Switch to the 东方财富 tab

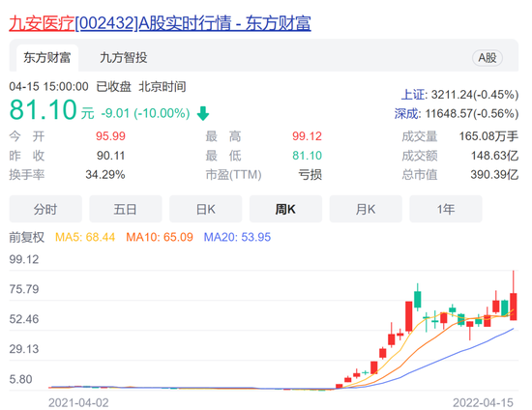47,58
